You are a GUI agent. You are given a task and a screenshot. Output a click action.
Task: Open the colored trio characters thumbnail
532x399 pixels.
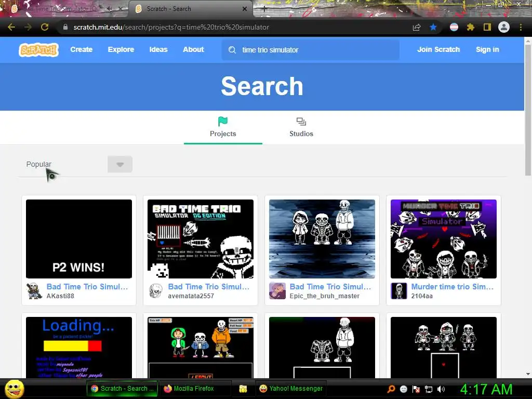coord(201,348)
